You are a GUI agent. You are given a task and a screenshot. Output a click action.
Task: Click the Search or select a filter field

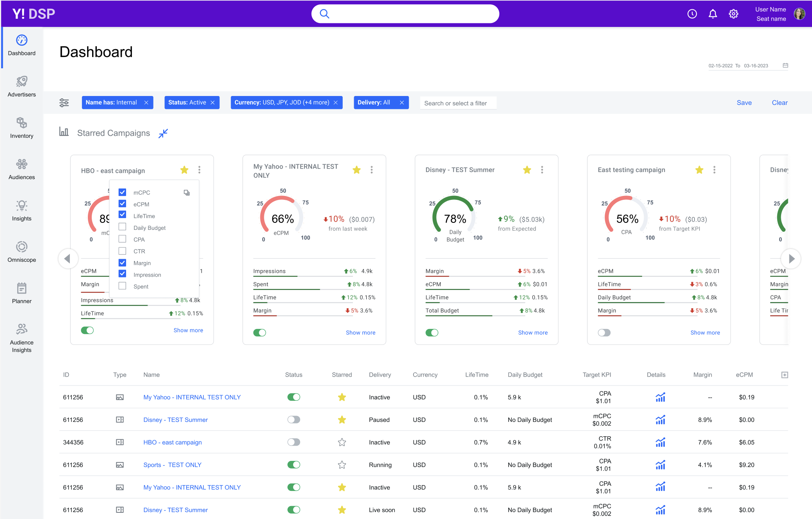pos(458,103)
